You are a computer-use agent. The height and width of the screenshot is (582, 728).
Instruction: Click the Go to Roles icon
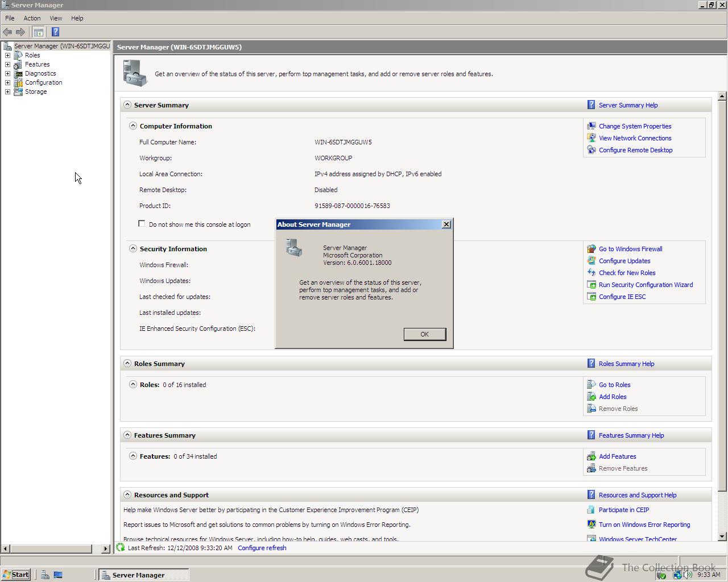(591, 385)
